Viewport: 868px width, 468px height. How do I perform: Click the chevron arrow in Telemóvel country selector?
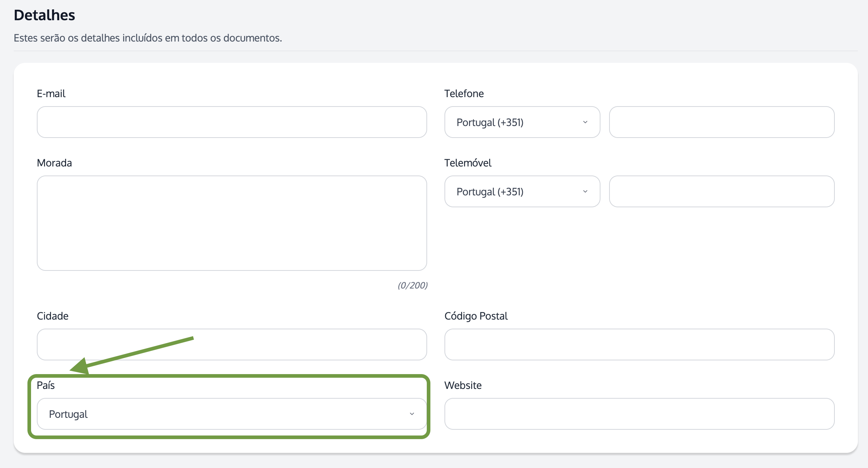[585, 191]
